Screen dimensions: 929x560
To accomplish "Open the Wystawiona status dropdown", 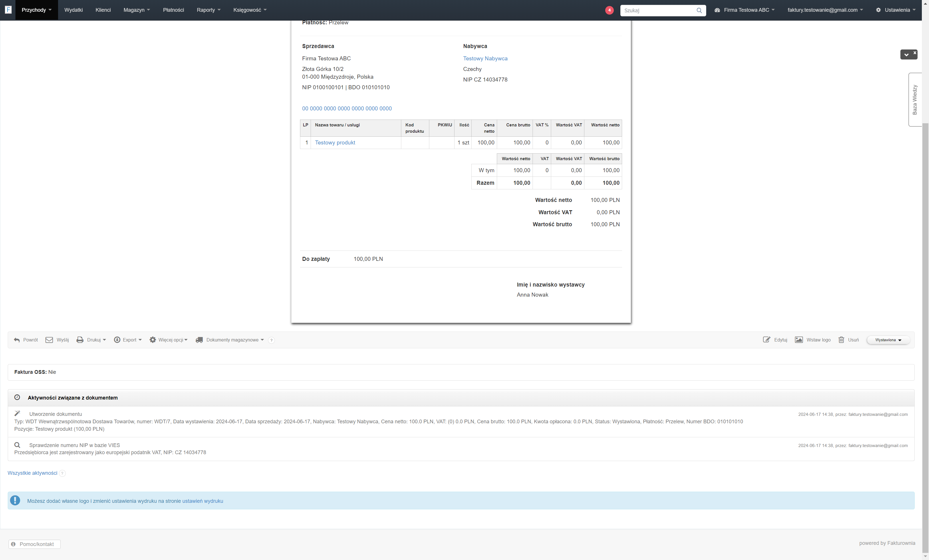I will click(x=888, y=340).
